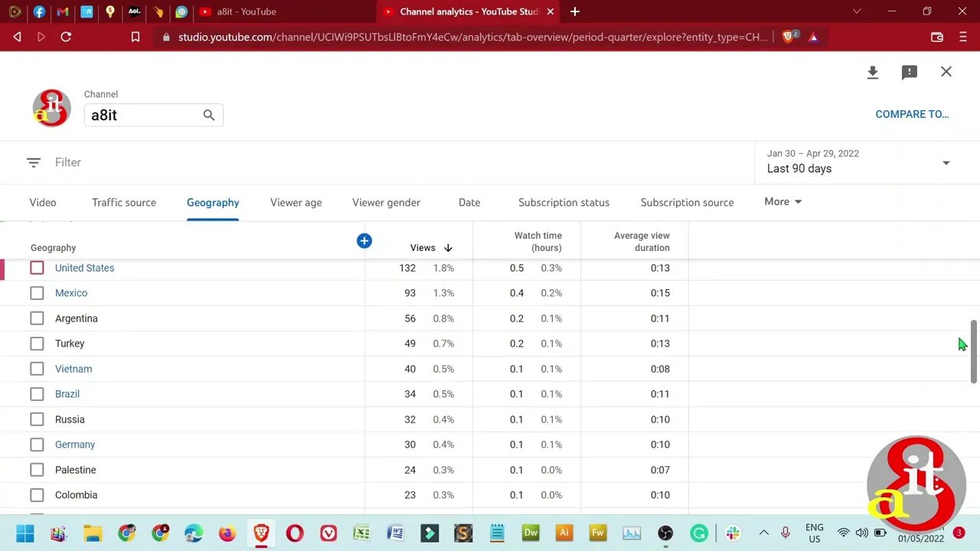Select the United States checkbox
Screen dimensions: 980x551
37,268
